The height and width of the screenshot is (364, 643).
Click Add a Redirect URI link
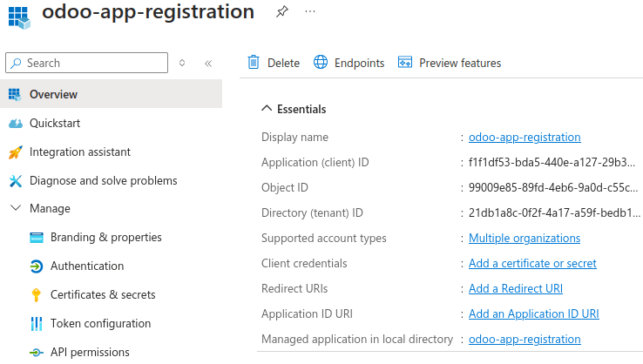pyautogui.click(x=515, y=288)
